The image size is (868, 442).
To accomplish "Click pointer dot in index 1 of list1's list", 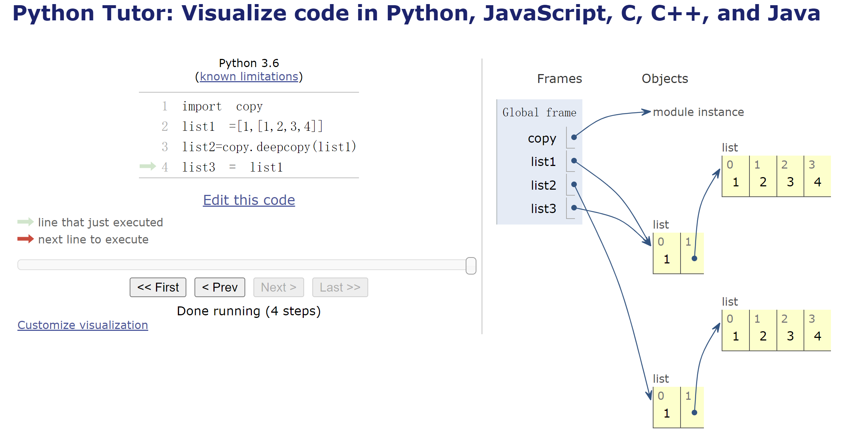I will tap(694, 259).
